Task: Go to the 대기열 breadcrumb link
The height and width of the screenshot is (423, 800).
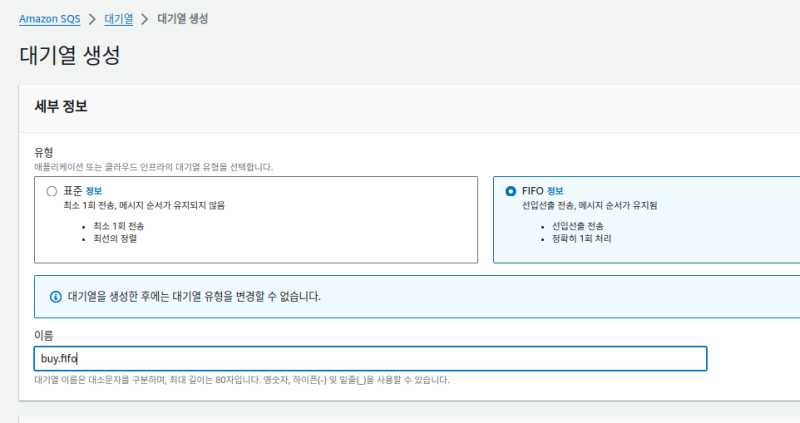Action: (x=119, y=18)
